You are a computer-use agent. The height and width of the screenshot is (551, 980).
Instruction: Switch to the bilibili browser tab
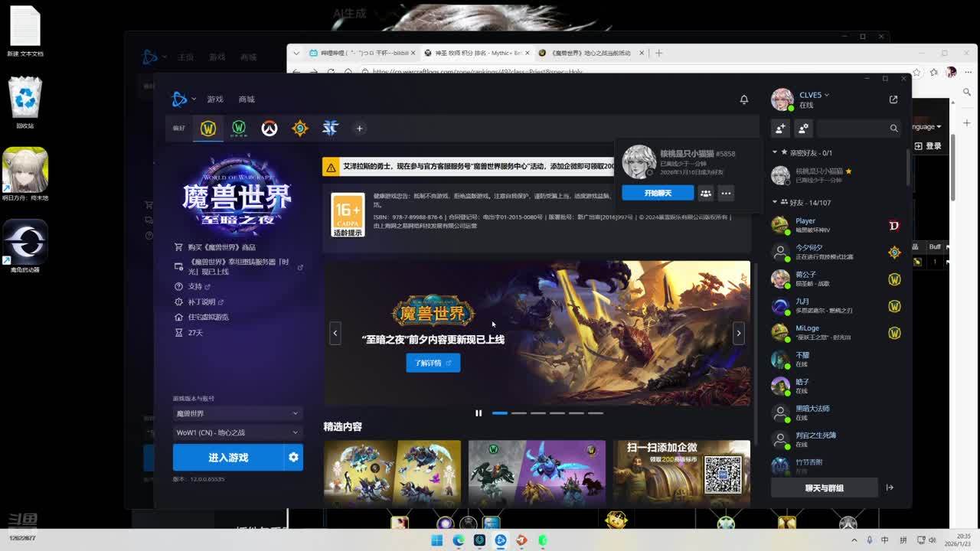(362, 53)
